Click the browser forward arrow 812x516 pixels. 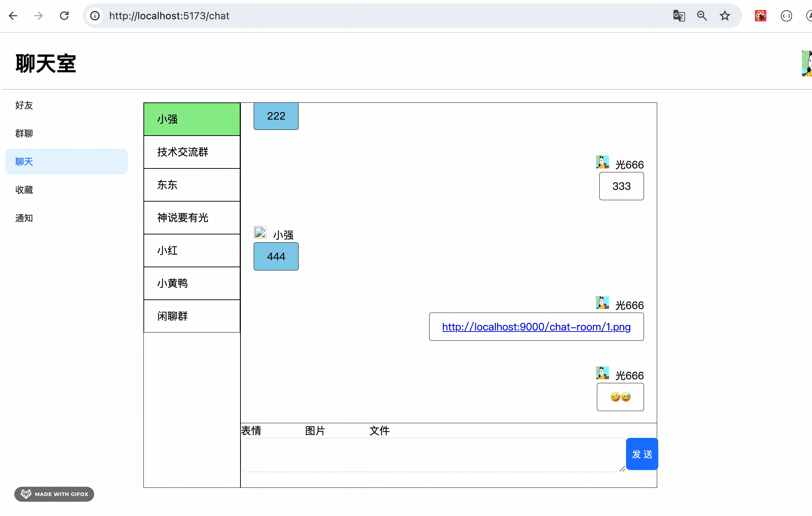pyautogui.click(x=39, y=16)
